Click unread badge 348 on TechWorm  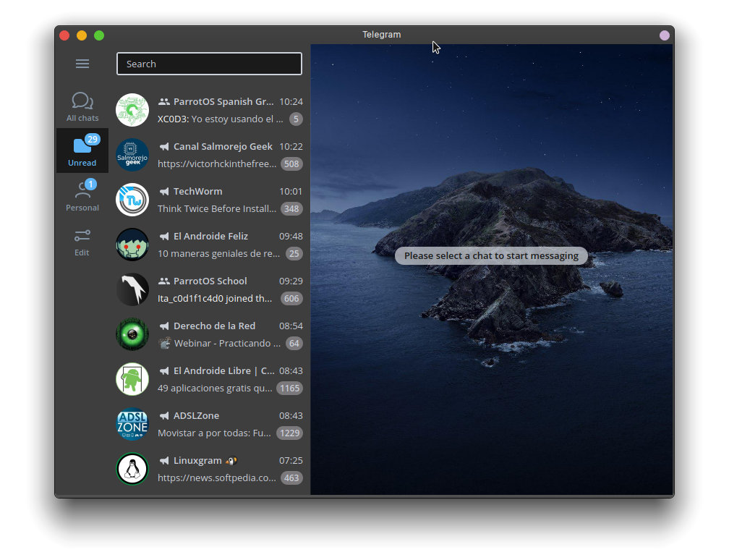tap(291, 209)
